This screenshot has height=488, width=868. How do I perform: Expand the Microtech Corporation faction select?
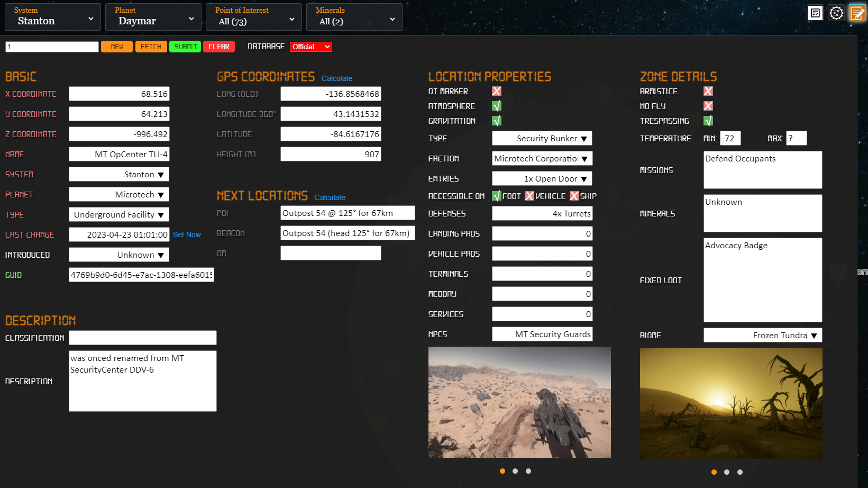(x=542, y=158)
